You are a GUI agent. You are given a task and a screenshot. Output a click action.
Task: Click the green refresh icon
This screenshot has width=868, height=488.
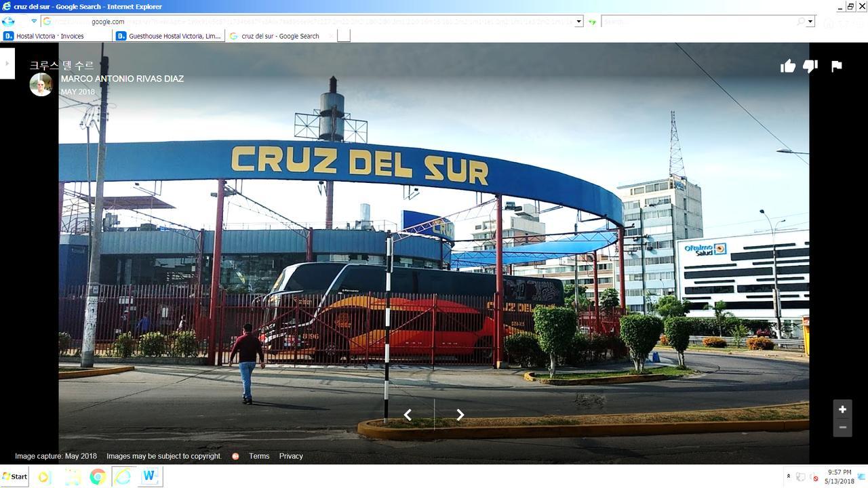click(592, 22)
